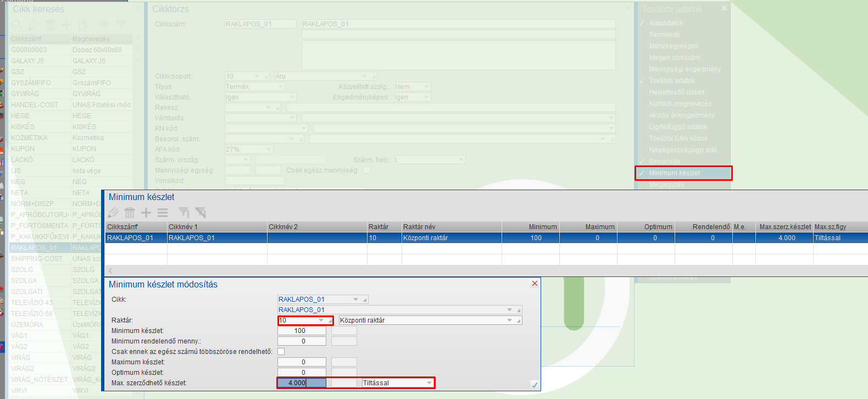Screen dimensions: 868x399
Task: Click the filter funnel icon in Minimum készlet toolbar
Action: pyautogui.click(x=184, y=213)
